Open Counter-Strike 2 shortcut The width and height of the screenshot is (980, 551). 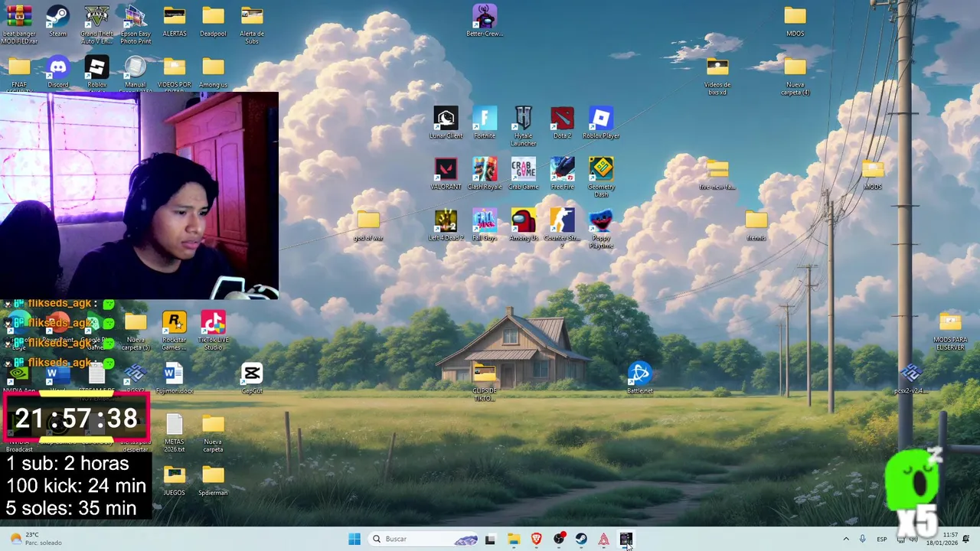click(562, 228)
